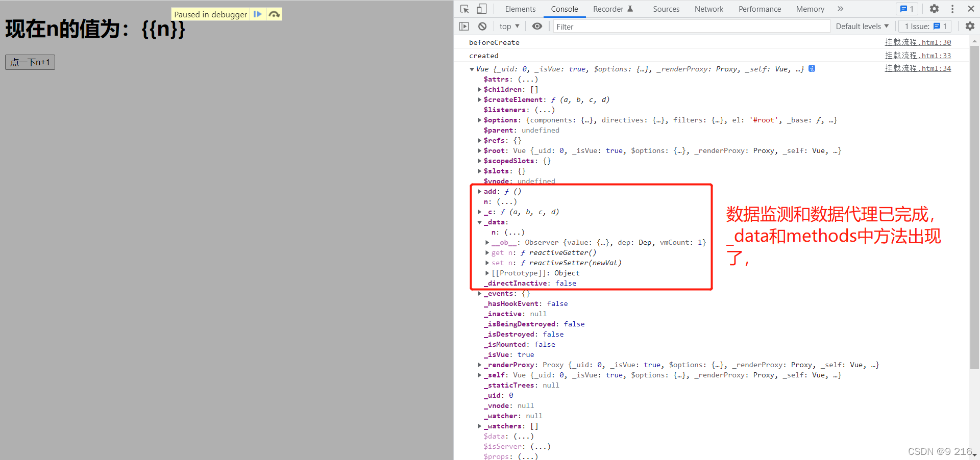Screen dimensions: 980x460
Task: Expand the _watchers array
Action: click(x=479, y=426)
